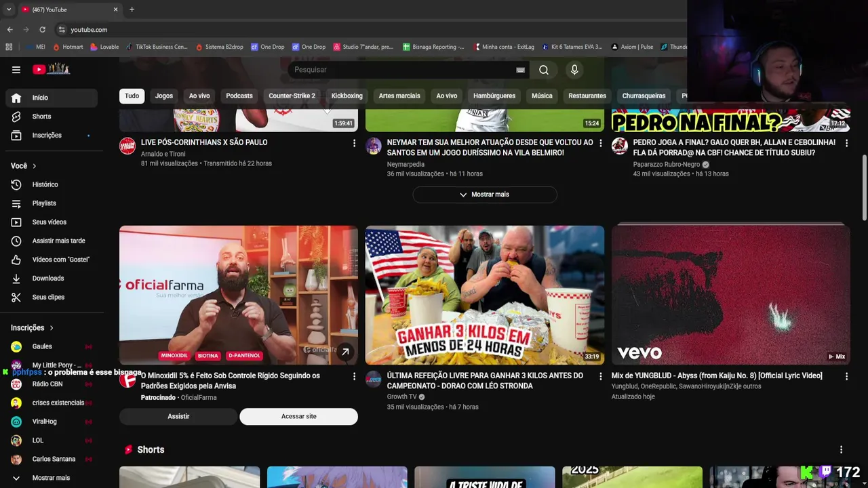The image size is (868, 488).
Task: Expand the Você section
Action: (x=24, y=166)
